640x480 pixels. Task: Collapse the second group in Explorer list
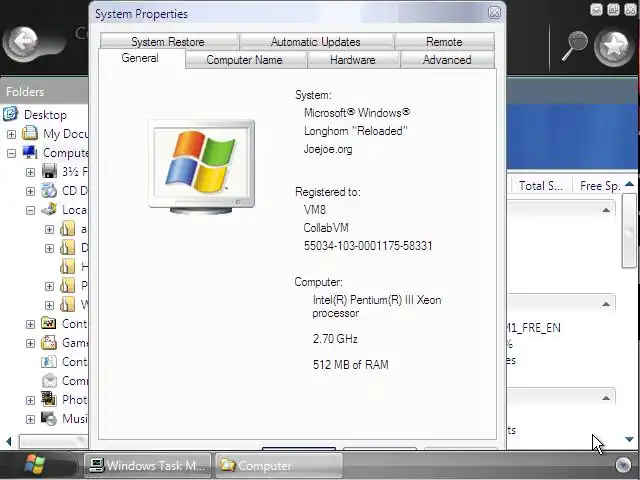click(x=606, y=304)
